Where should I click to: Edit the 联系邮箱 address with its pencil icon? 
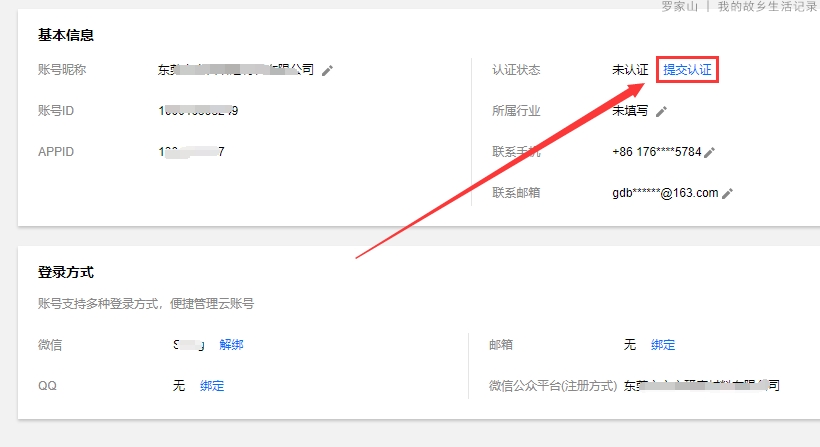(727, 193)
